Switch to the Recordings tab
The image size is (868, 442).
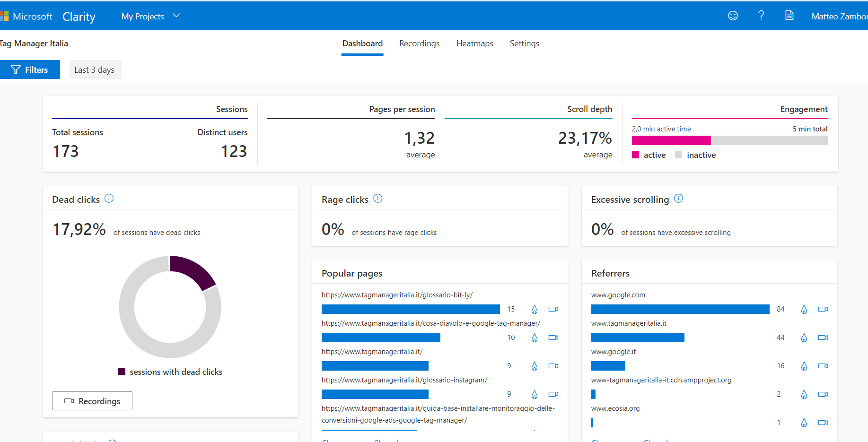[419, 43]
